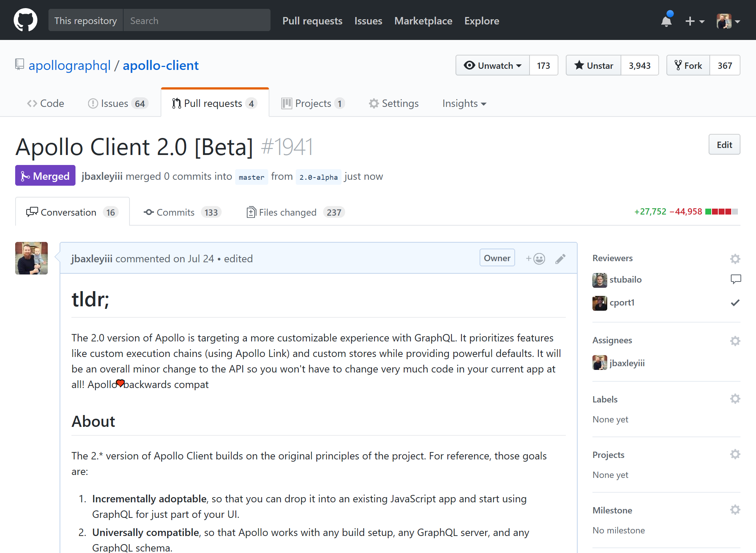Click the purple Merged status badge
The image size is (756, 553).
[45, 176]
